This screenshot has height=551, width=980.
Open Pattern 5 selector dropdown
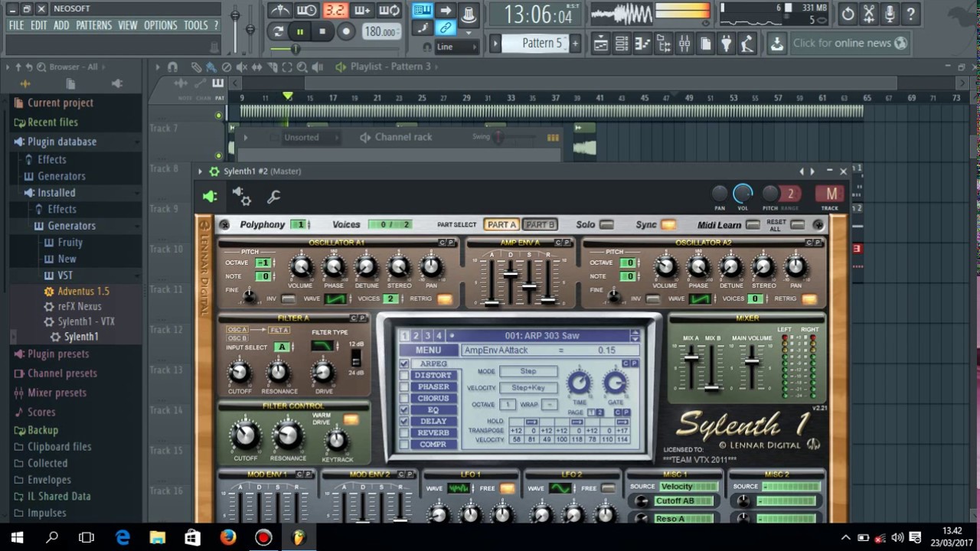pyautogui.click(x=541, y=44)
